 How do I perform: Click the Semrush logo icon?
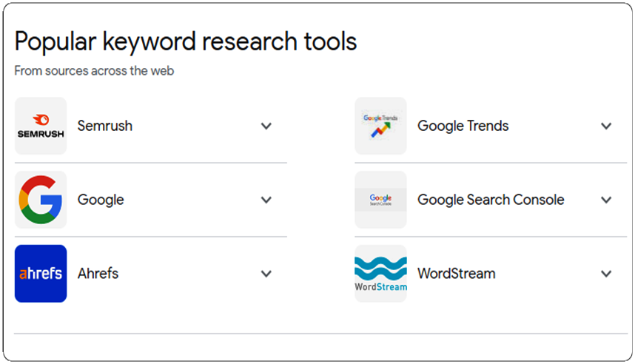coord(41,126)
